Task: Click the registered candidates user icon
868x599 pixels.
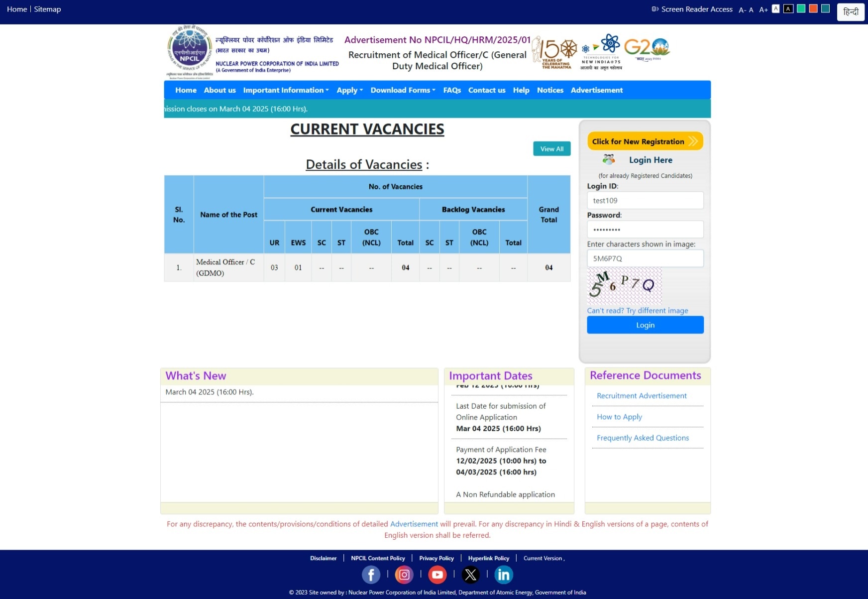Action: pos(609,159)
